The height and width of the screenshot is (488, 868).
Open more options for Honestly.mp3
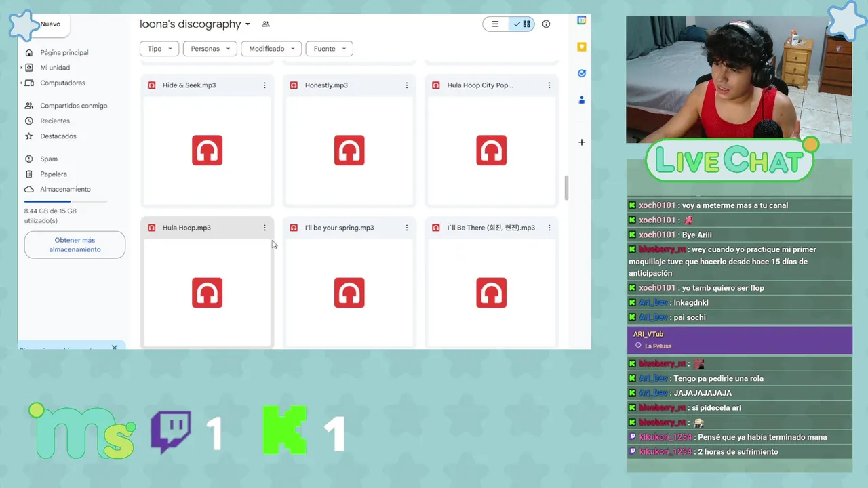click(x=407, y=85)
